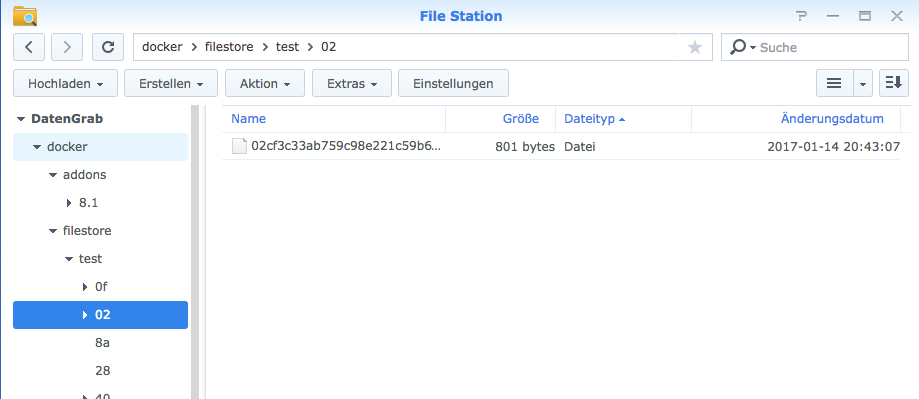Click the 801 bytes size cell

525,146
